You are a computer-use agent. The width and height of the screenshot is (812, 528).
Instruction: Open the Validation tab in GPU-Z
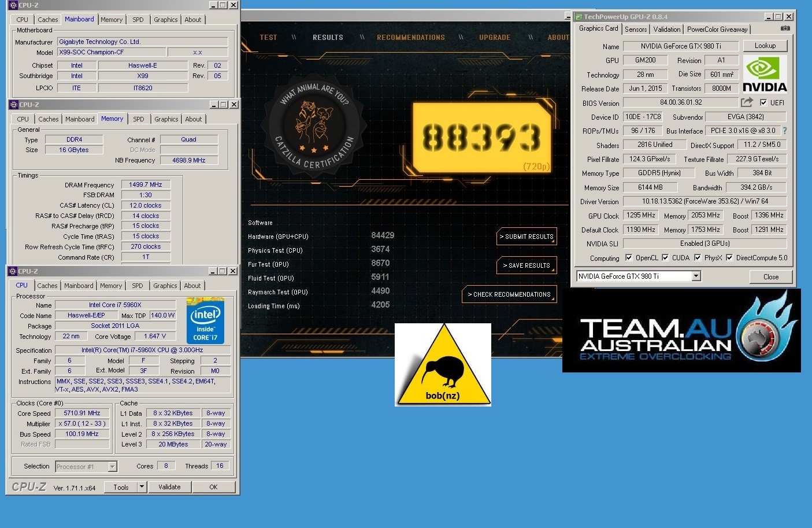(667, 29)
